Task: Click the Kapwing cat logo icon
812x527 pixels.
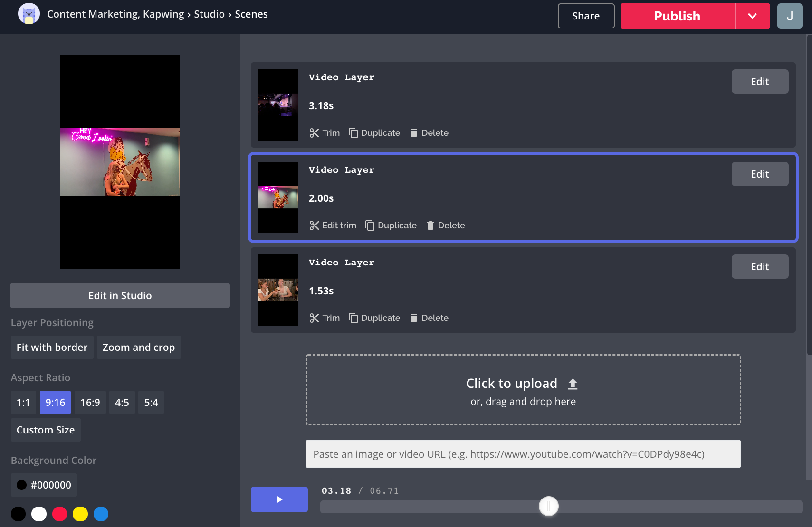Action: click(29, 14)
